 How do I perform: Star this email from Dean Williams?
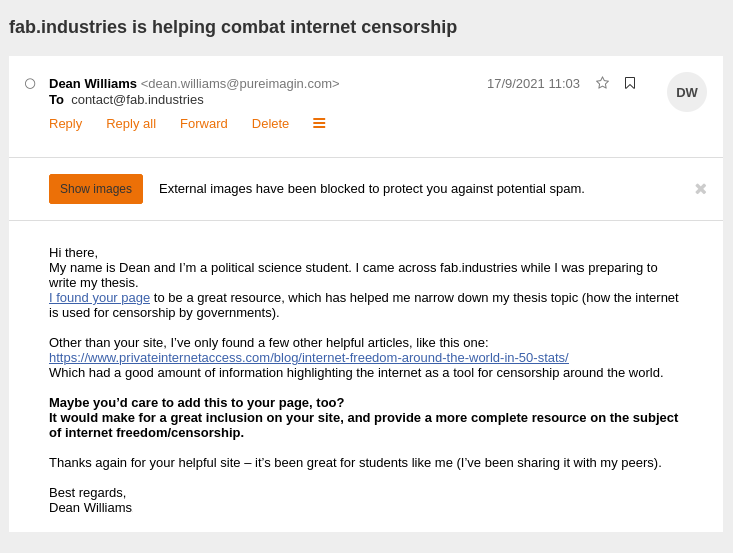click(x=602, y=83)
